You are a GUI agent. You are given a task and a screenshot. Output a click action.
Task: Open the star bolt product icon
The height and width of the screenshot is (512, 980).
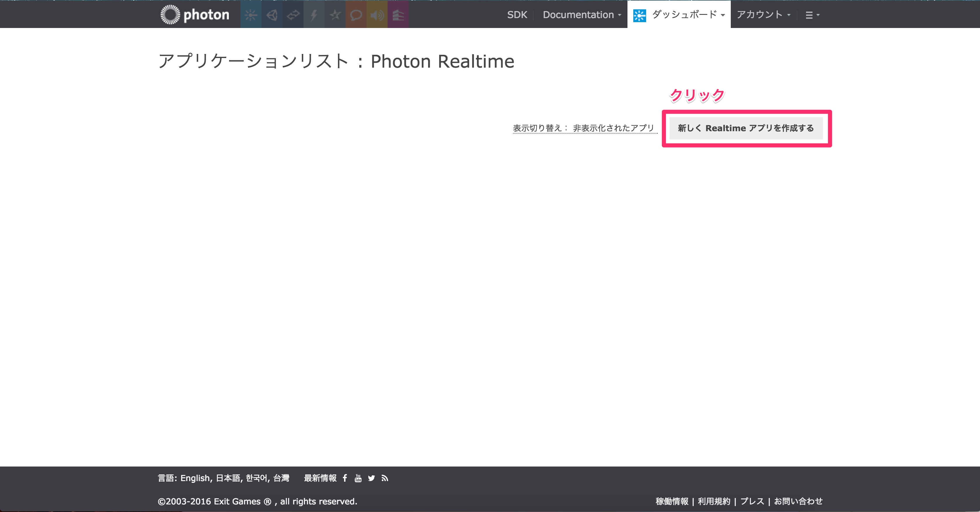[335, 15]
